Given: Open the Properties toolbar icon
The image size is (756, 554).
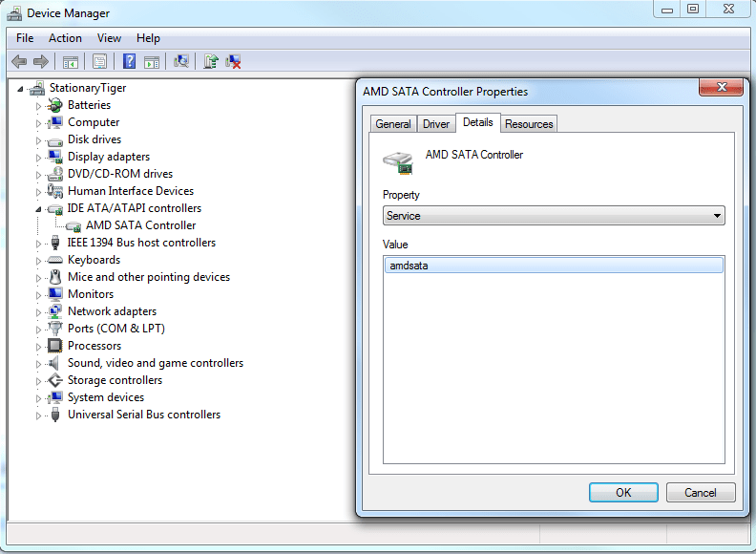Looking at the screenshot, I should click(x=100, y=61).
